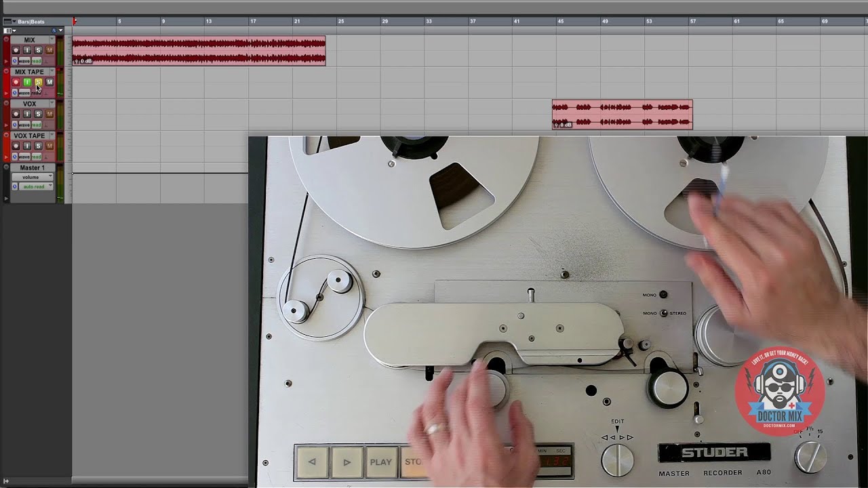
Task: Click the VOX TAPE elastic audio icon
Action: (15, 157)
